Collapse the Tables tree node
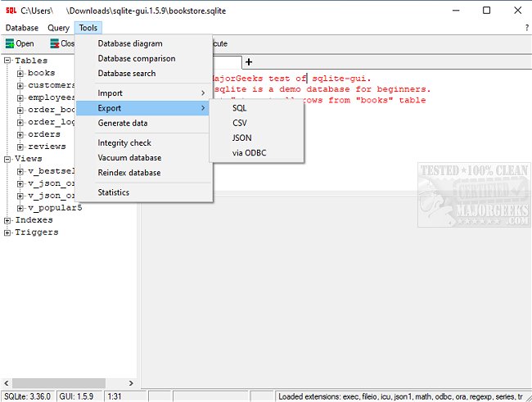This screenshot has width=532, height=402. pyautogui.click(x=7, y=61)
